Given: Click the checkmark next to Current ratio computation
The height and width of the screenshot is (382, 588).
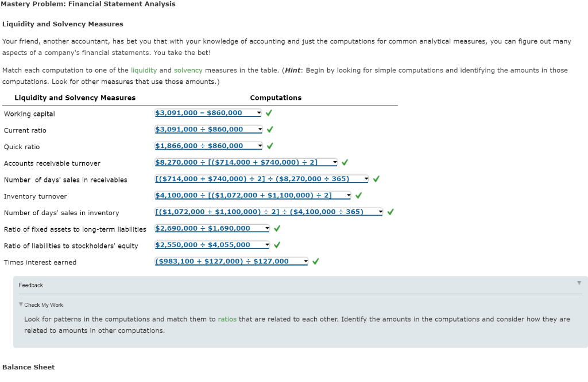Looking at the screenshot, I should coord(269,129).
